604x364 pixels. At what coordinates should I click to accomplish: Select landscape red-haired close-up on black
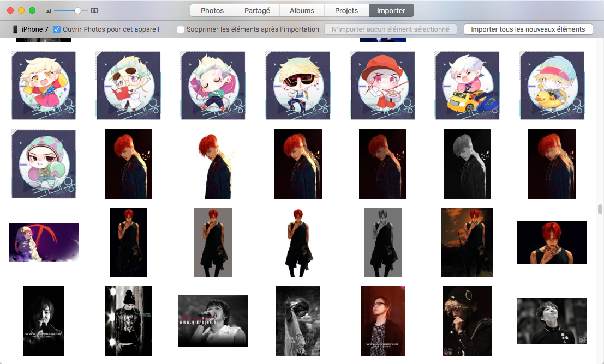552,242
